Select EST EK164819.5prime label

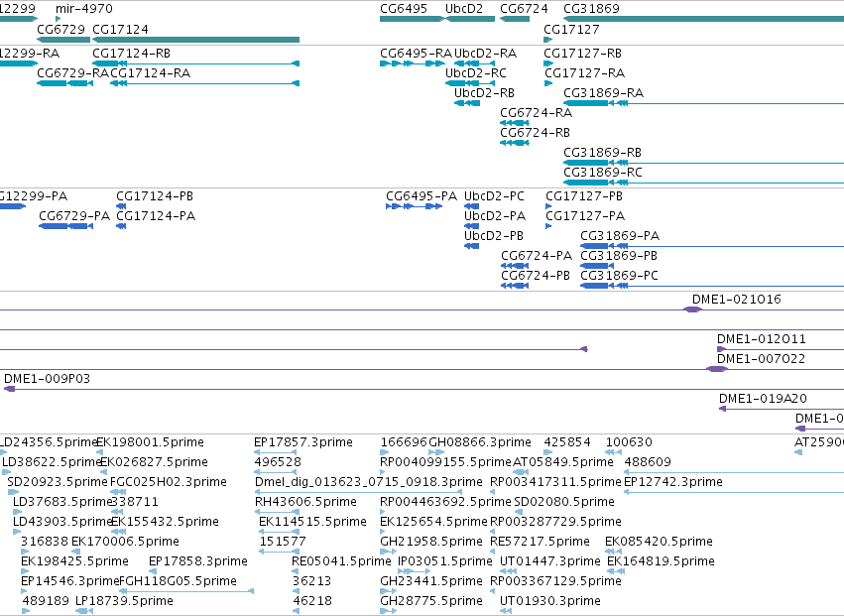point(661,561)
